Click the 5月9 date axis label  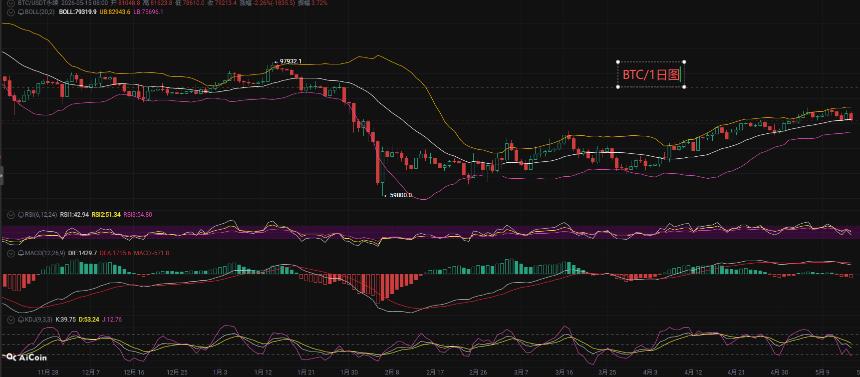click(823, 372)
